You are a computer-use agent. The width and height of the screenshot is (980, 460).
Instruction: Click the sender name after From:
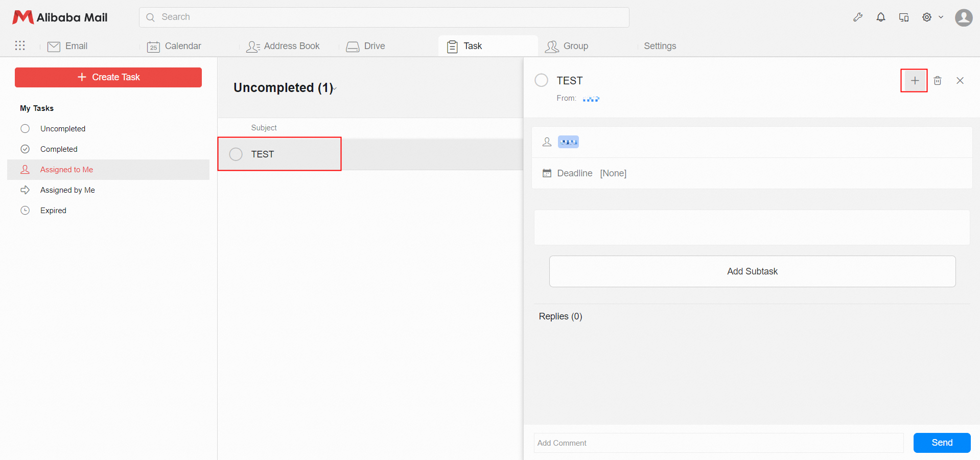[591, 99]
